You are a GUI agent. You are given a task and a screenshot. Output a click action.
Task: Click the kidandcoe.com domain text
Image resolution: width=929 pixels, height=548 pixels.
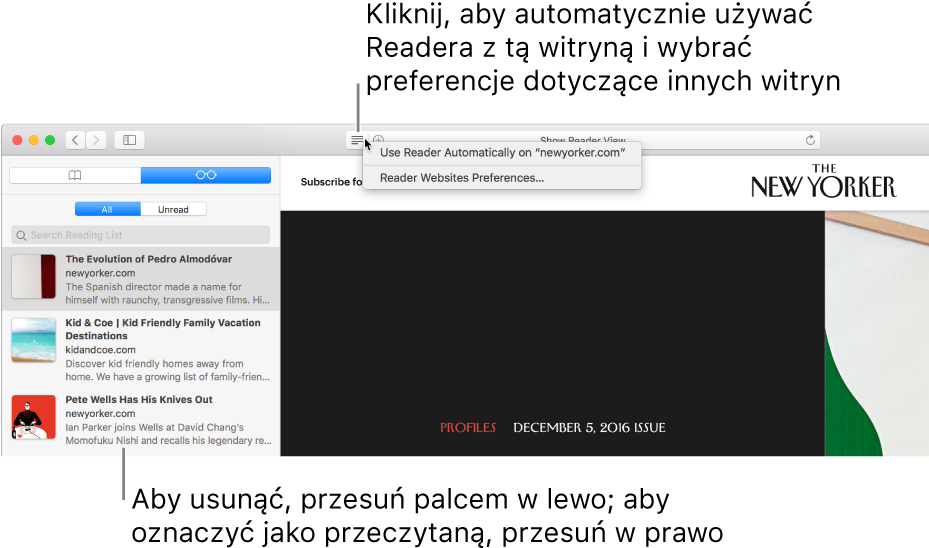(100, 350)
